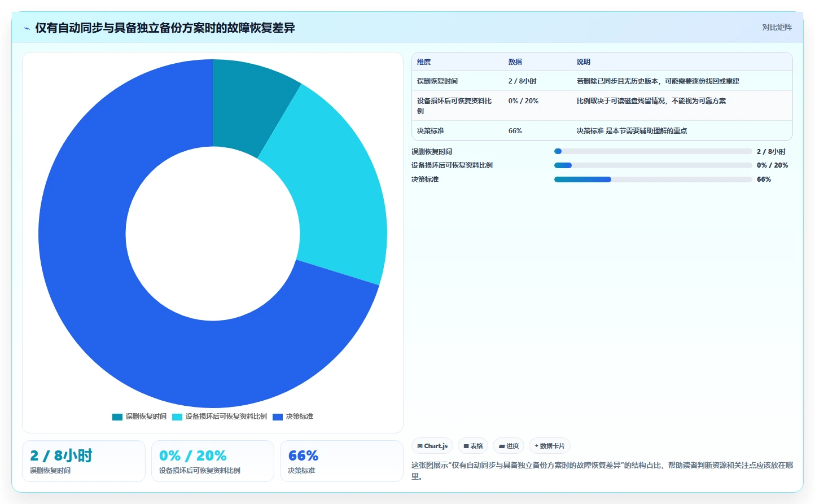Screen dimensions: 815x504
Task: Select the 数据卡片 tag
Action: click(550, 446)
